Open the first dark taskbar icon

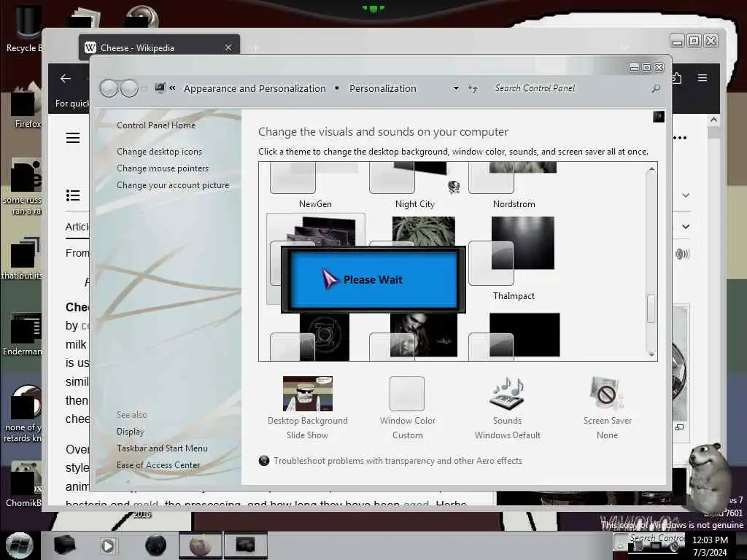[64, 545]
